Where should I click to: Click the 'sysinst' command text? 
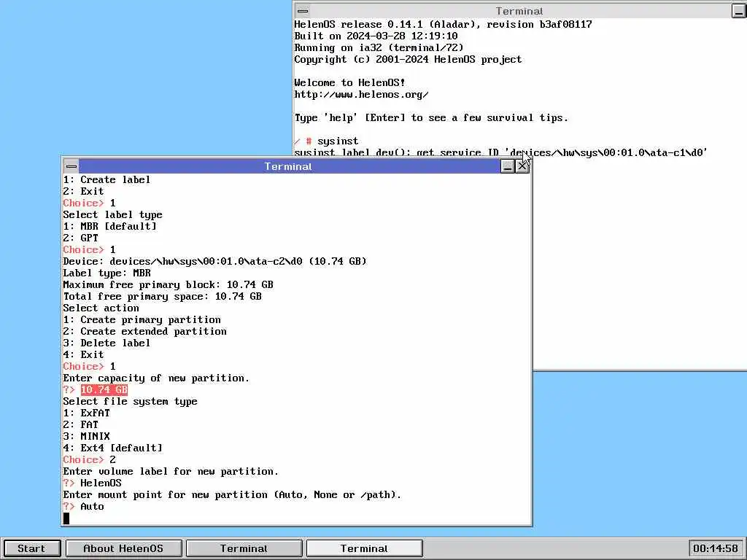pos(338,141)
